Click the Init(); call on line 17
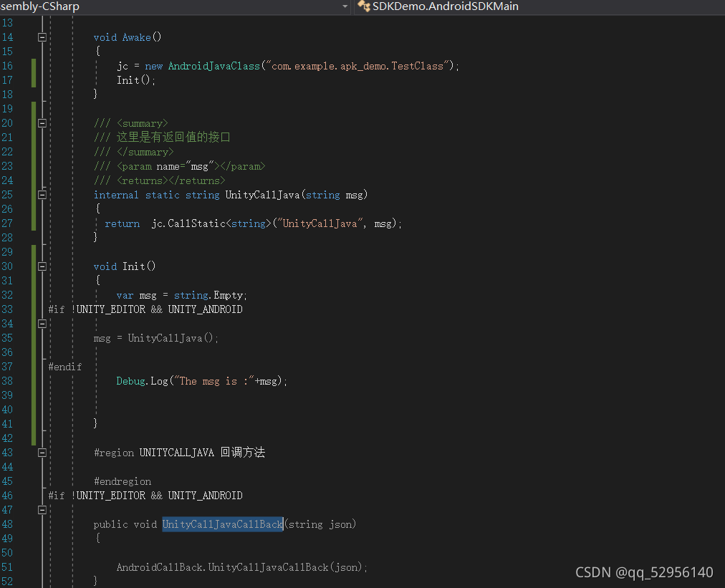 pos(136,80)
